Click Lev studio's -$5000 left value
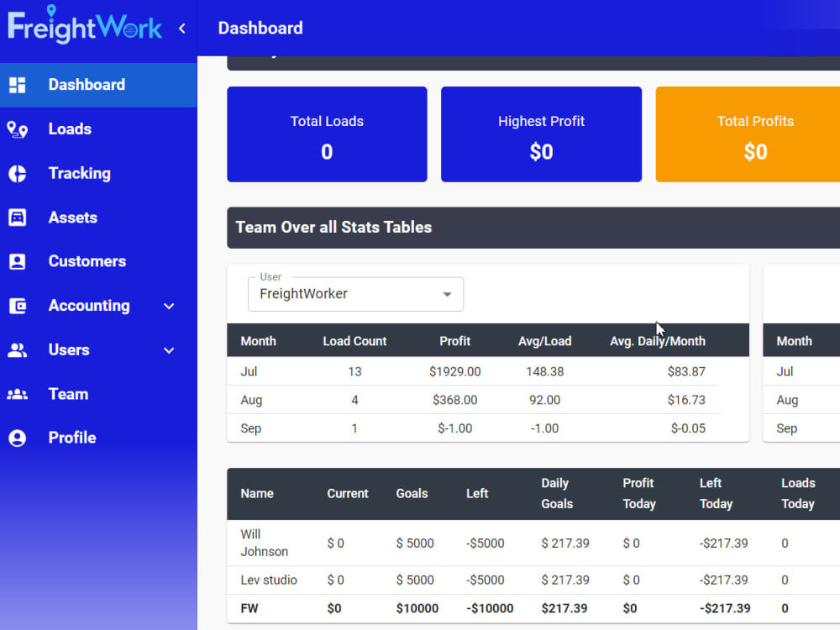 [486, 580]
